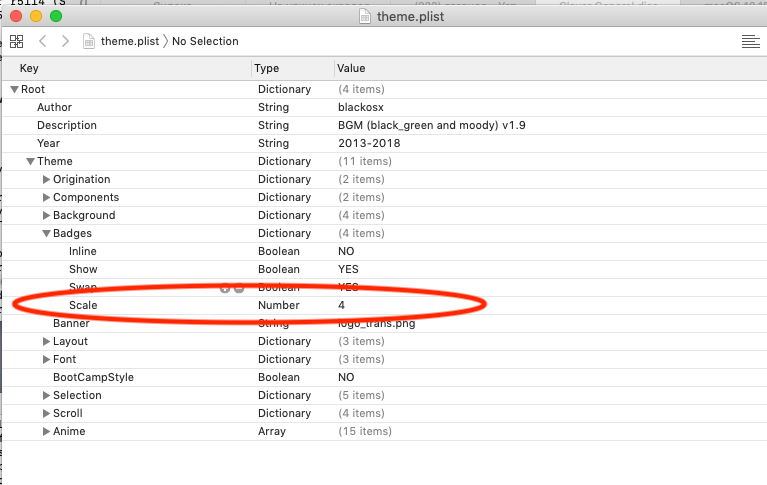Expand the Scroll dictionary
This screenshot has width=767, height=485.
tap(46, 414)
